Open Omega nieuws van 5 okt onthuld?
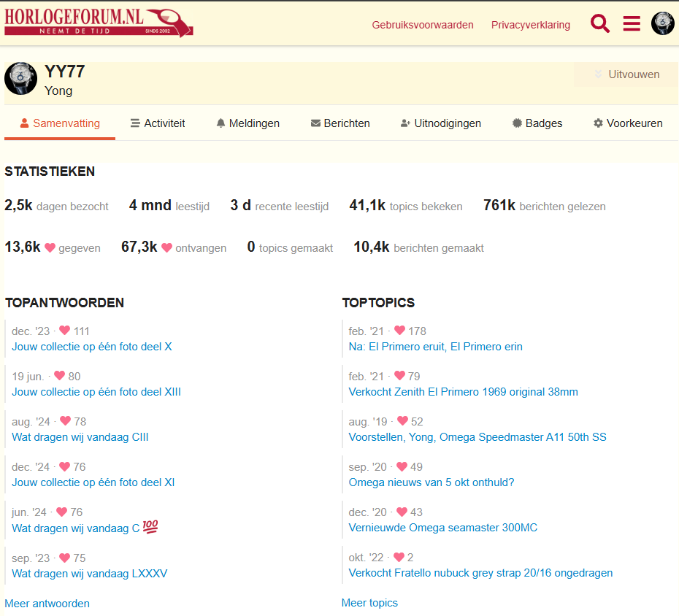The image size is (679, 616). (x=431, y=482)
